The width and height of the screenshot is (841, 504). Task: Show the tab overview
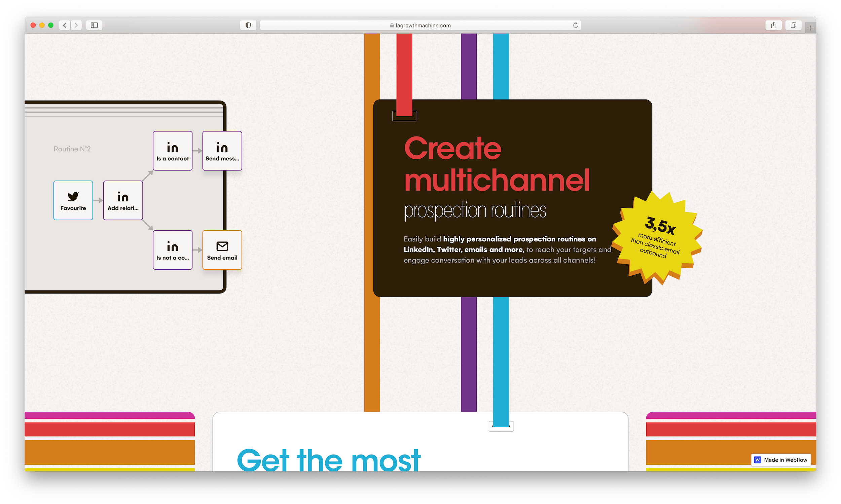[x=793, y=25]
